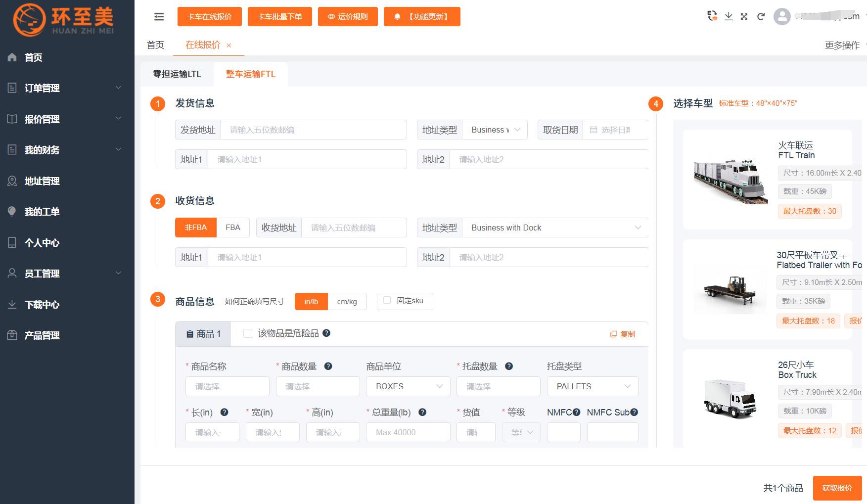This screenshot has height=504, width=867.
Task: Open the 商品单位 BOXES dropdown
Action: click(x=408, y=386)
